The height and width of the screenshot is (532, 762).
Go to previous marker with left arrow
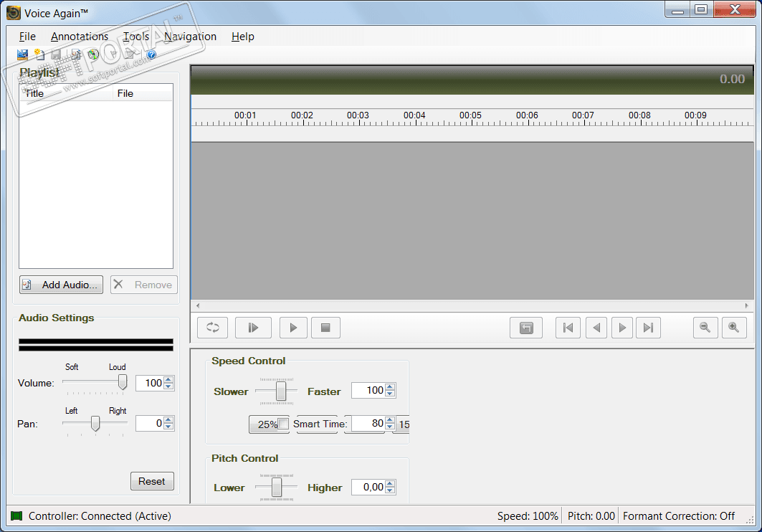click(x=596, y=328)
